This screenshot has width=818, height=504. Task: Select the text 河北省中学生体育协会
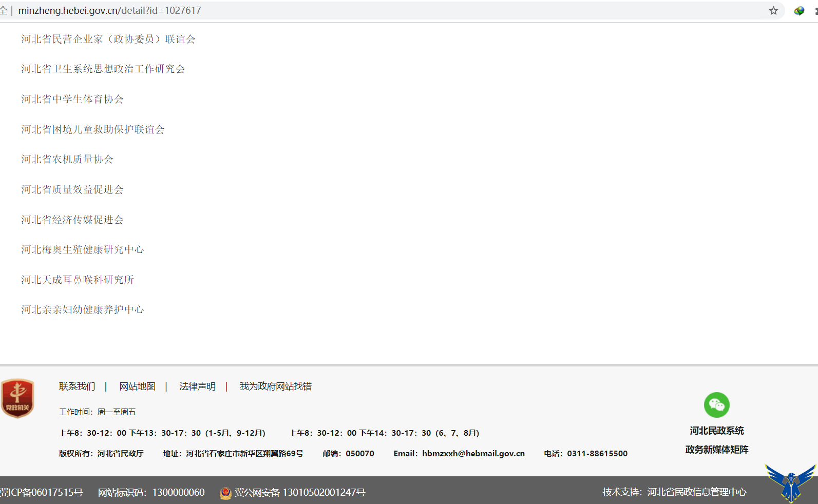coord(72,100)
